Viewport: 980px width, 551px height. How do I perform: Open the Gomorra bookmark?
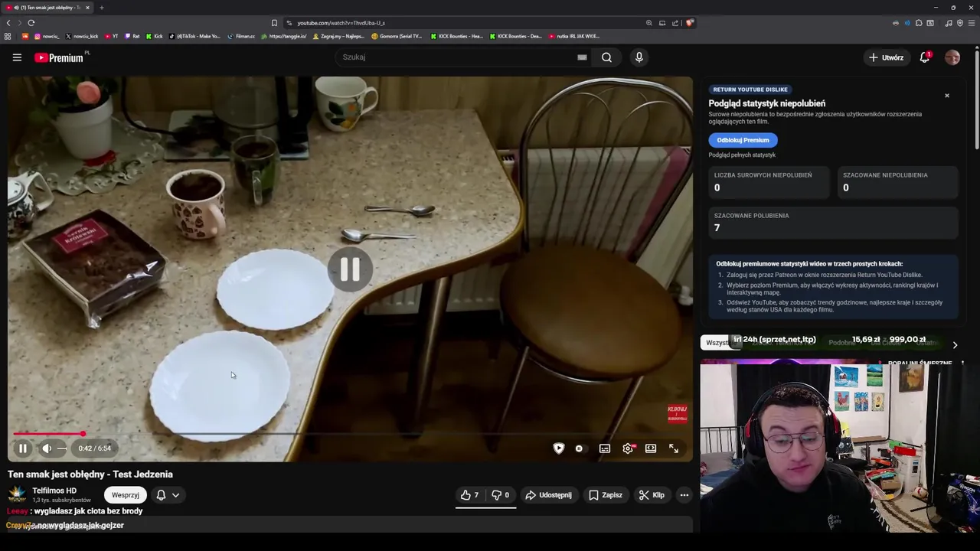coord(397,36)
